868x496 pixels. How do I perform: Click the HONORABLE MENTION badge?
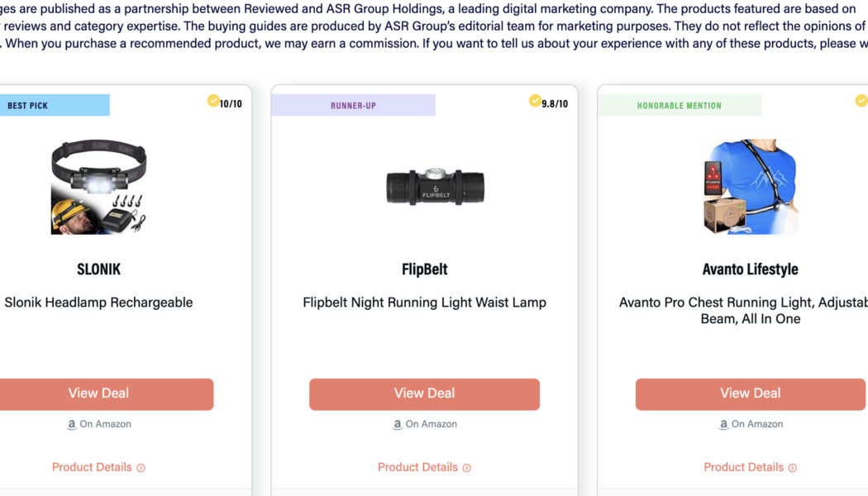pos(680,105)
